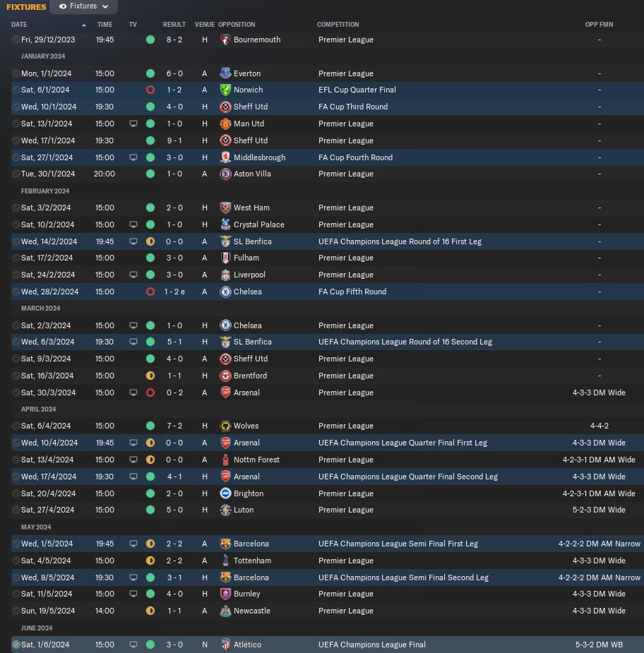Viewport: 644px width, 653px height.
Task: Toggle the checkmark on Tottenham fixture row
Action: [x=16, y=561]
